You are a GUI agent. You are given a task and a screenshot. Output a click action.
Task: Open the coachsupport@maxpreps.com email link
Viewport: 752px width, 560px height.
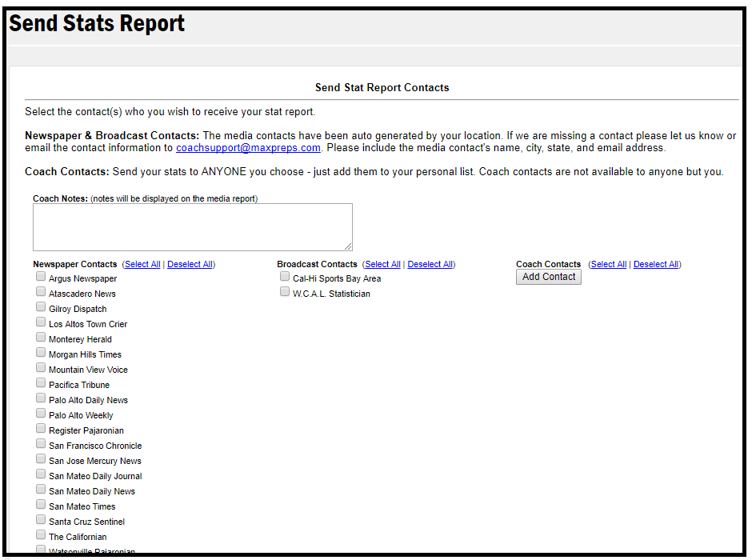pos(248,148)
